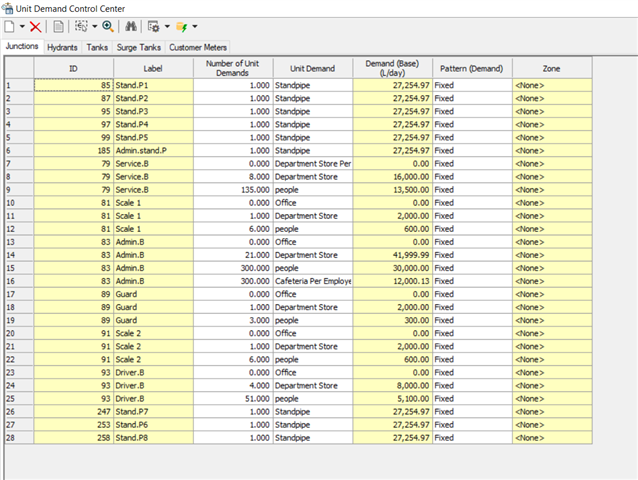This screenshot has width=638, height=480.
Task: Click the 41,999.99 demand cell
Action: 392,255
